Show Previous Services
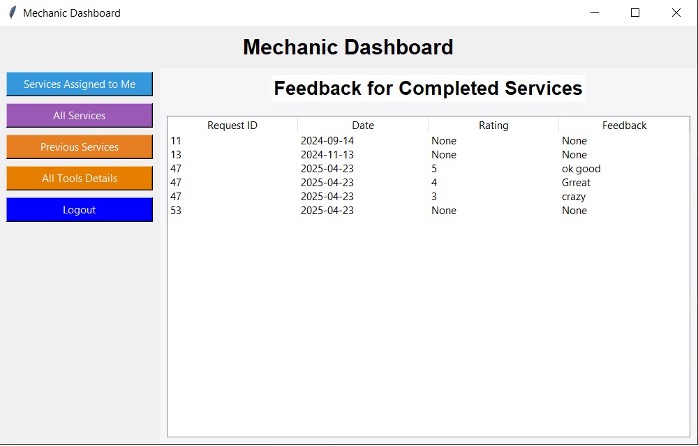The width and height of the screenshot is (698, 446). [x=79, y=147]
